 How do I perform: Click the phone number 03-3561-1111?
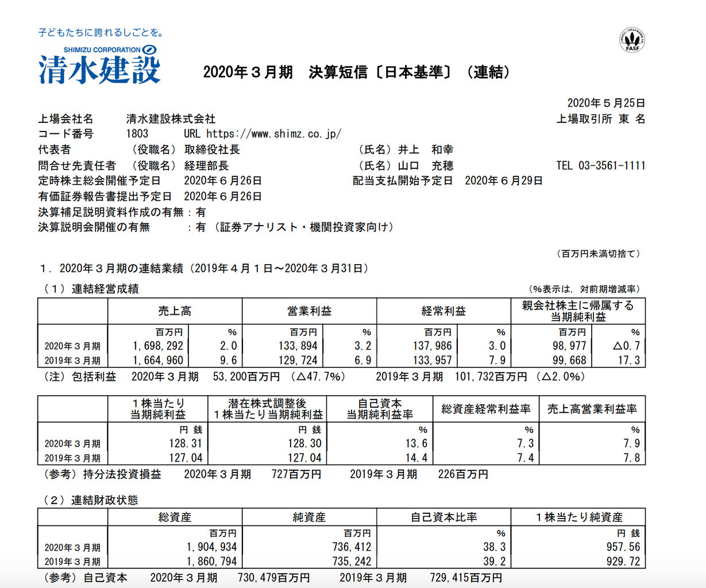[x=612, y=165]
